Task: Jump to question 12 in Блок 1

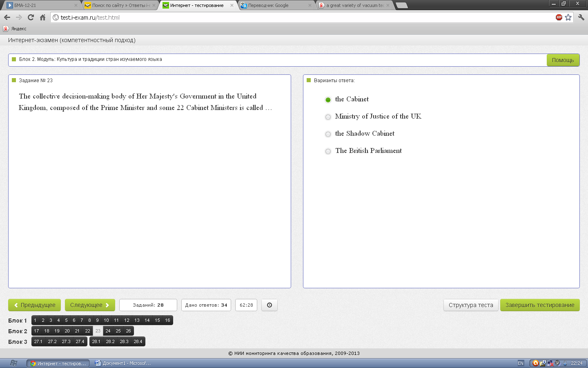Action: tap(127, 320)
